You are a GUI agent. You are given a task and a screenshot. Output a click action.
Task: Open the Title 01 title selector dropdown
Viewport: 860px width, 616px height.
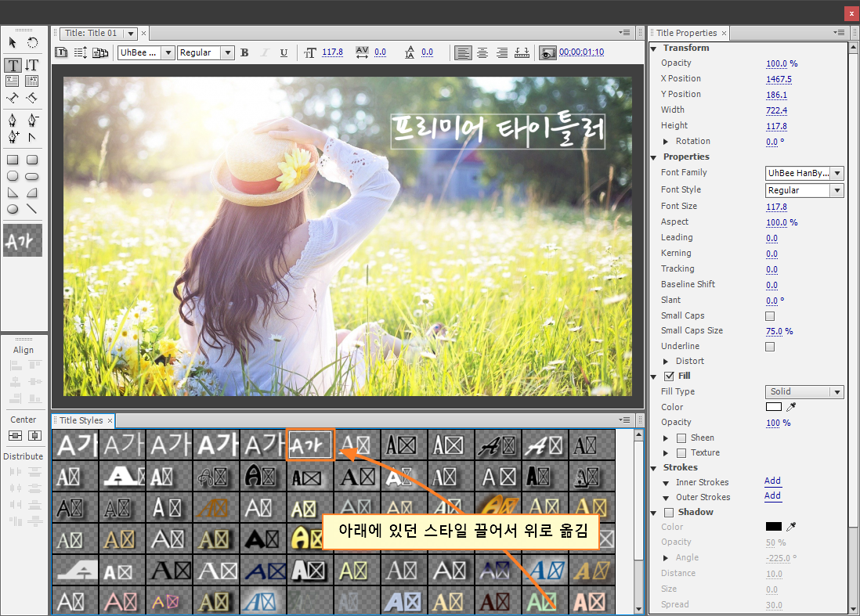(x=131, y=34)
